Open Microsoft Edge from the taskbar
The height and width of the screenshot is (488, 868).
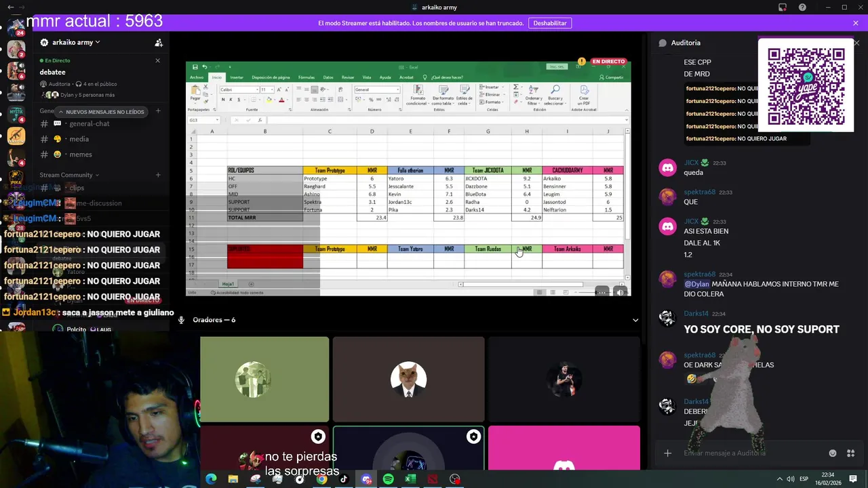211,479
